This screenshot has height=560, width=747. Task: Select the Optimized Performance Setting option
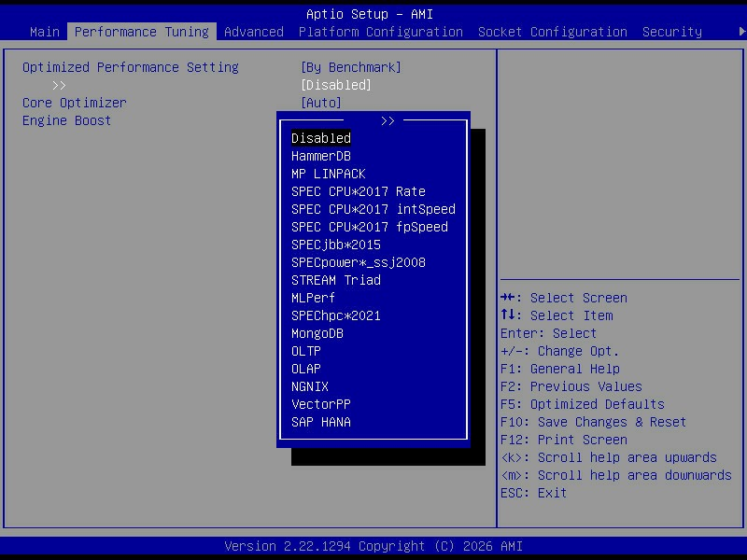coord(131,67)
